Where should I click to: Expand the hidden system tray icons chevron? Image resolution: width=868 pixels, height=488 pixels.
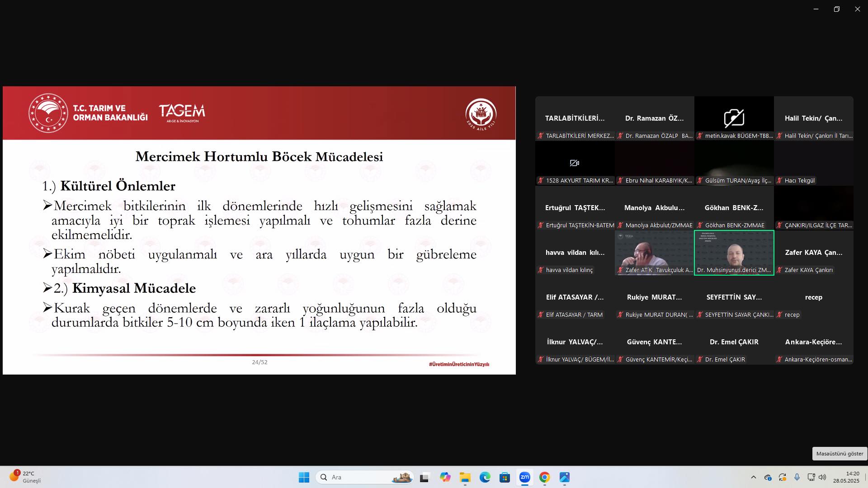point(753,477)
